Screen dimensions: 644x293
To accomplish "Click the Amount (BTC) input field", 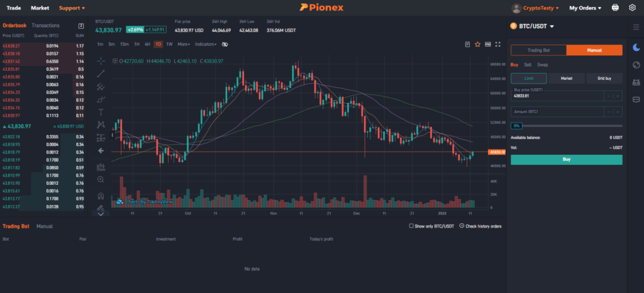I will (557, 112).
